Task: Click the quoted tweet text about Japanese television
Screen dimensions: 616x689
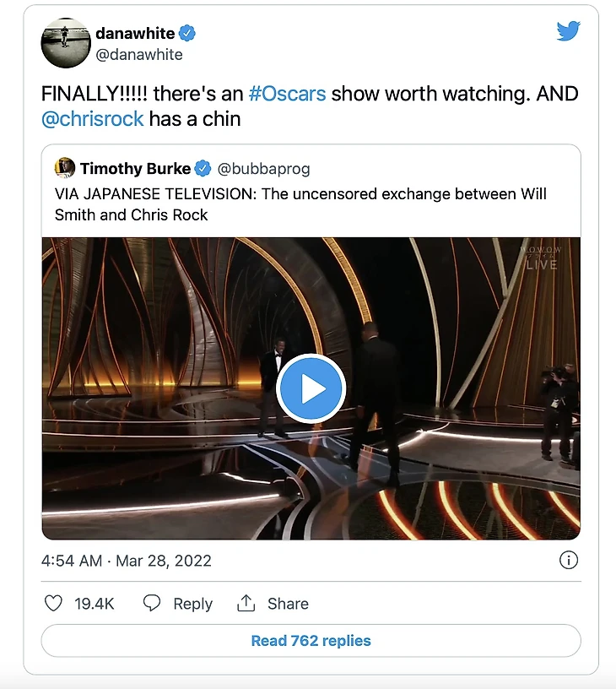Action: click(300, 203)
